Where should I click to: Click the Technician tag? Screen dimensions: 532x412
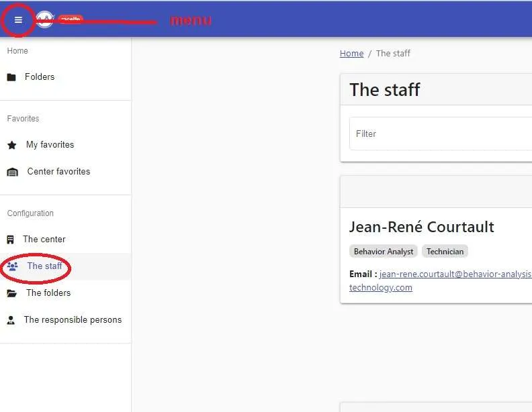pos(445,252)
